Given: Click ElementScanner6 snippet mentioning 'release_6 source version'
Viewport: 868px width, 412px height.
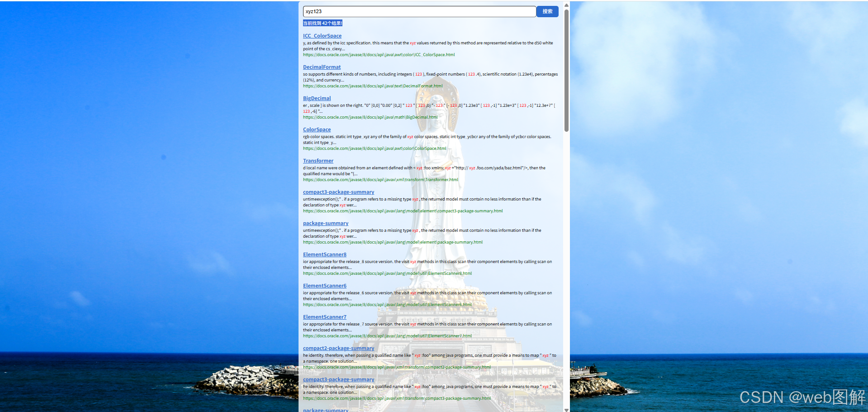Looking at the screenshot, I should coord(427,296).
